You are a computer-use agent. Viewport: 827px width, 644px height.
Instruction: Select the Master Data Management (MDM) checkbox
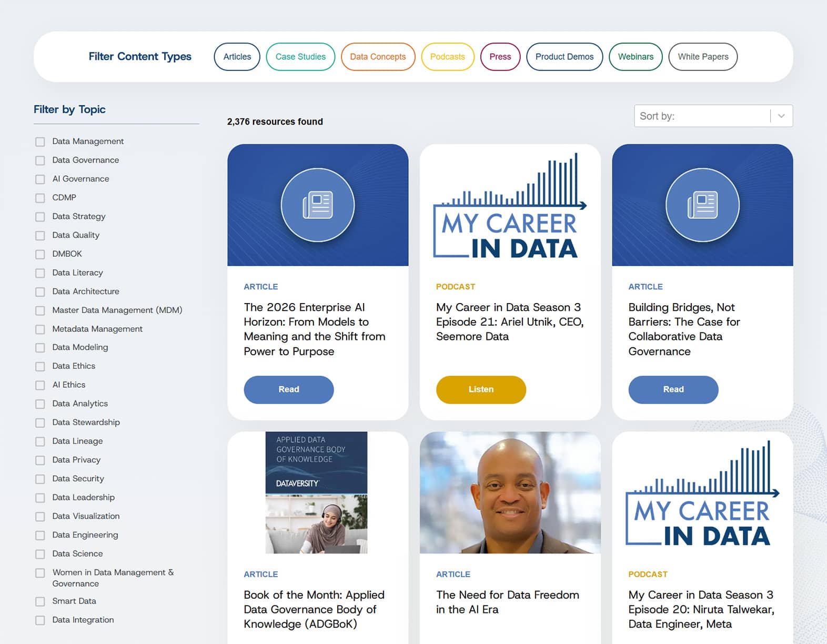point(40,310)
